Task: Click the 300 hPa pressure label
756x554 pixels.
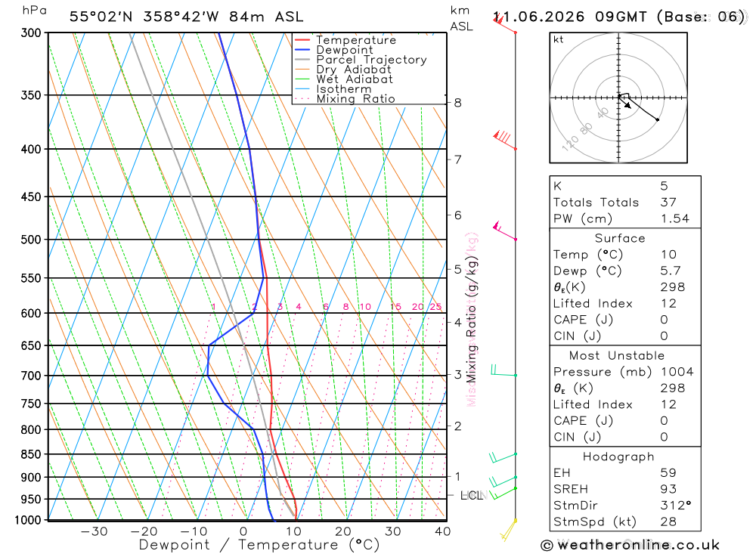Action: click(31, 32)
